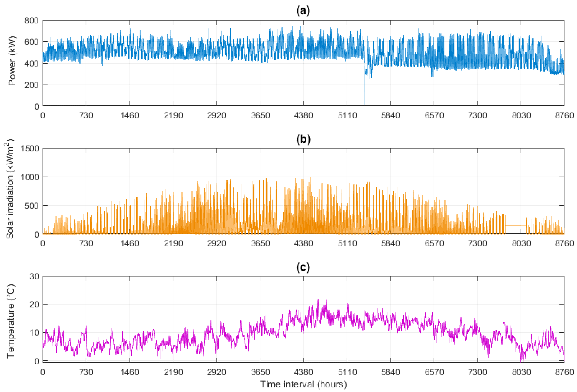The width and height of the screenshot is (577, 392).
Task: Click the 'Time interval (hours)' x-axis label
Action: point(303,384)
